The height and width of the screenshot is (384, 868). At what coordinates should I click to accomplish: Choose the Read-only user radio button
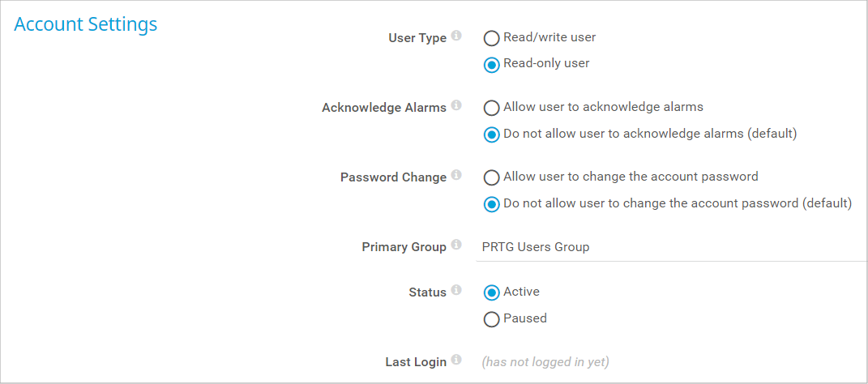(x=491, y=64)
